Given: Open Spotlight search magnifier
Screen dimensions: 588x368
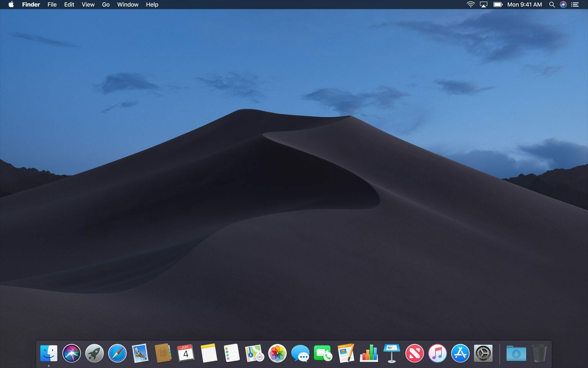Looking at the screenshot, I should coord(552,5).
